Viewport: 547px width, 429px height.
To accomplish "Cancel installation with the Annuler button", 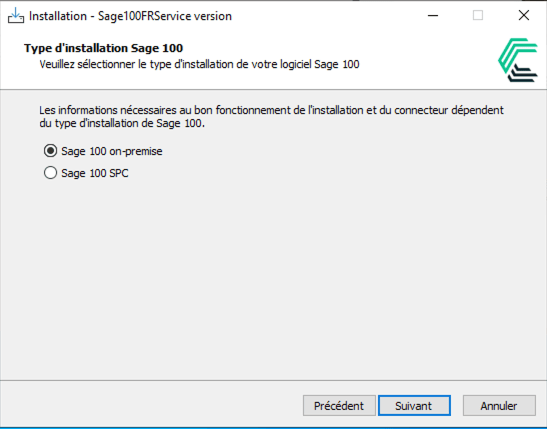I will (499, 406).
